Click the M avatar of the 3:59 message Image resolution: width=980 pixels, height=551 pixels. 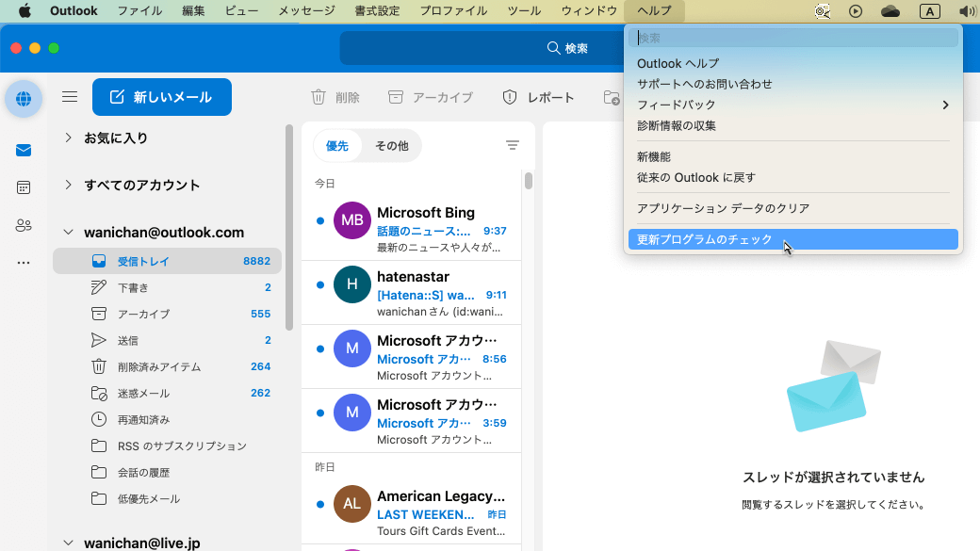[x=351, y=413]
